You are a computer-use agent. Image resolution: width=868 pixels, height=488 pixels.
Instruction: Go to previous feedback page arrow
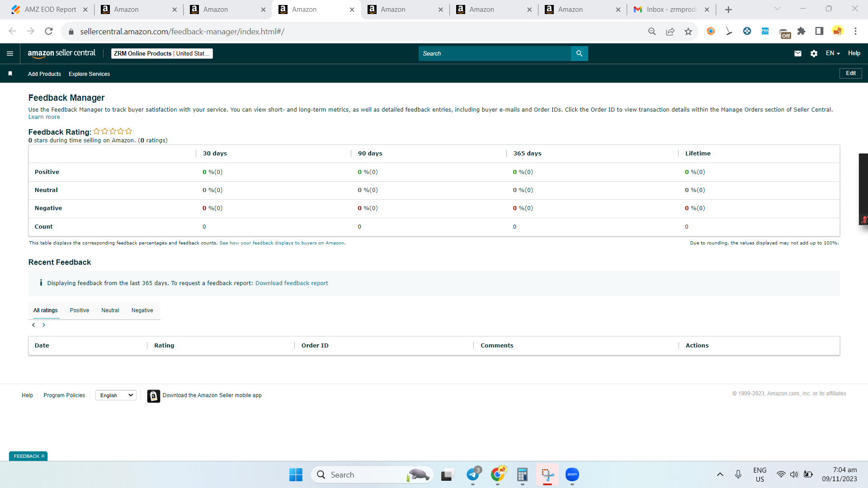point(33,325)
